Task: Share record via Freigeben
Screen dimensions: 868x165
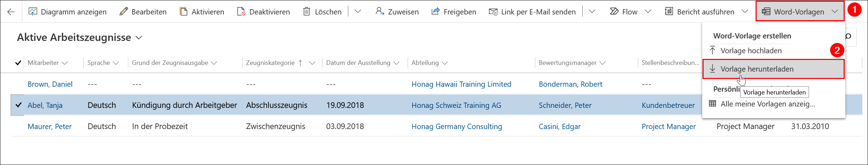Action: [454, 12]
